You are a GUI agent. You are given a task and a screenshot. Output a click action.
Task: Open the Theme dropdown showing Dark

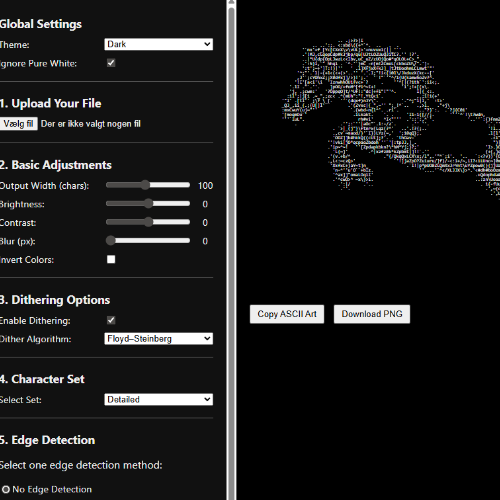point(159,44)
